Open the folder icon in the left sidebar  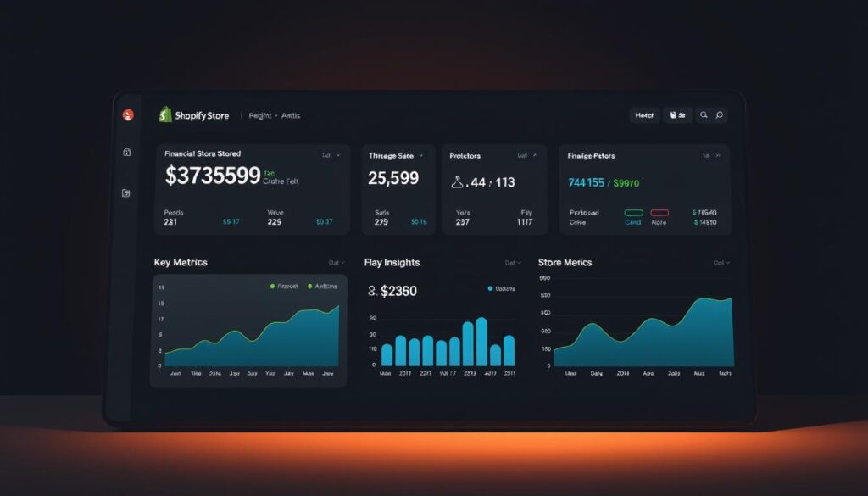point(126,193)
